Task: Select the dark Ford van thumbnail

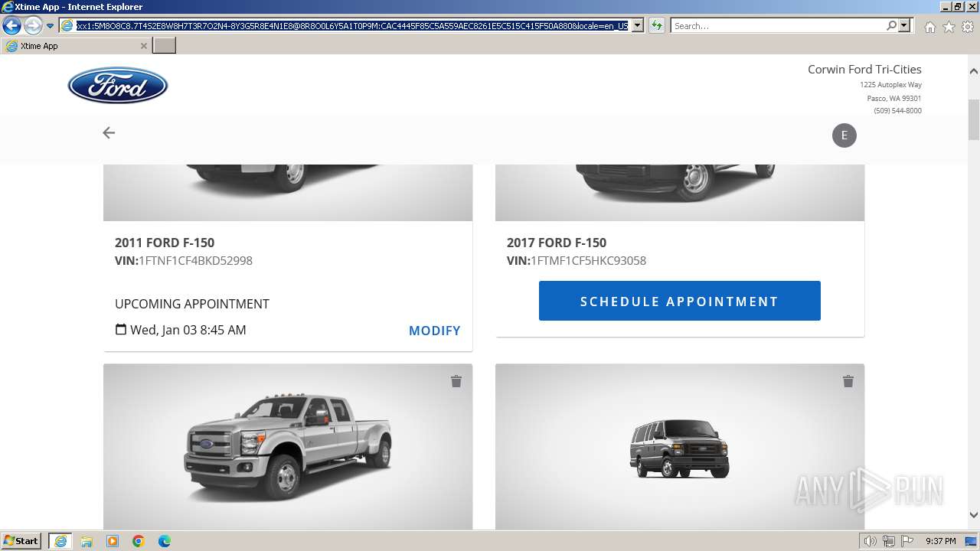Action: click(x=680, y=448)
